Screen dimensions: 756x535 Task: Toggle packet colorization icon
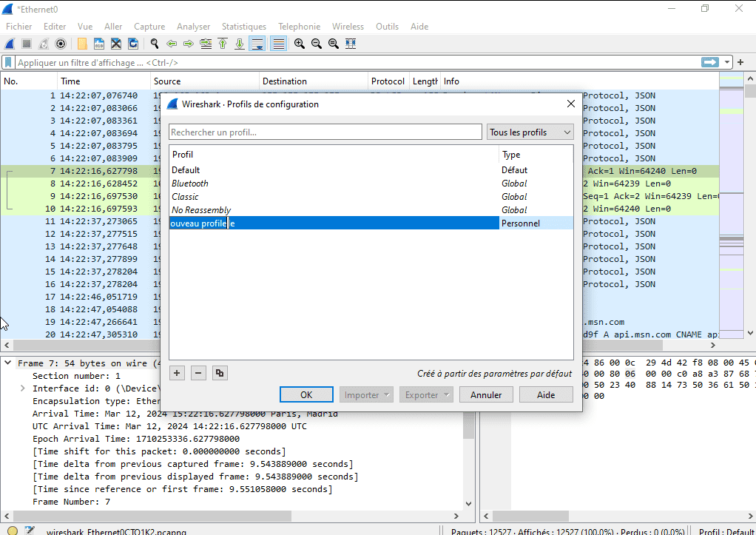pos(279,44)
